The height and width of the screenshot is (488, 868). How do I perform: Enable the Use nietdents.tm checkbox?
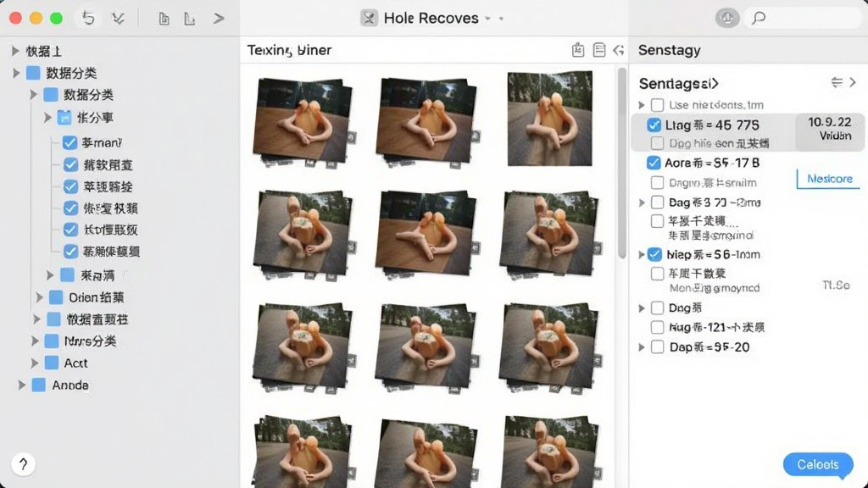[657, 104]
